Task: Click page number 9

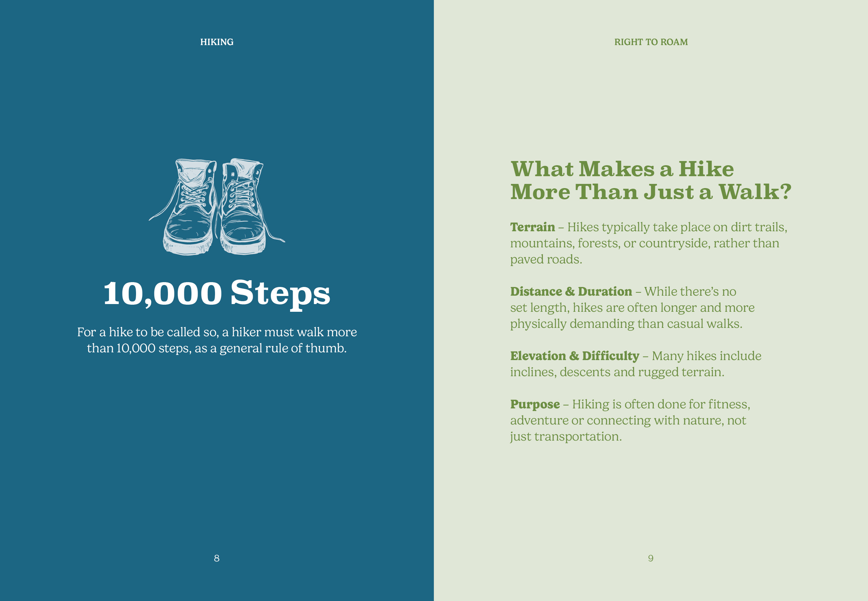Action: 651,558
